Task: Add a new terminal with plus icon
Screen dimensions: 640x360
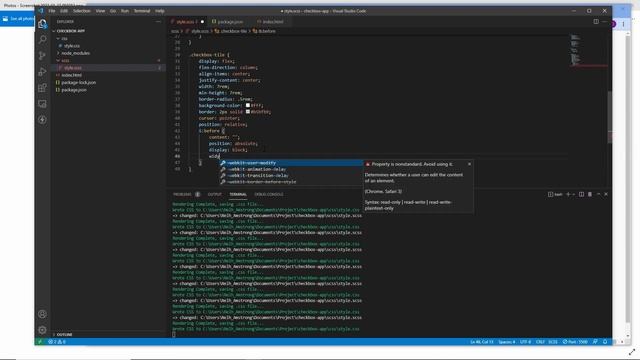Action: (x=568, y=194)
